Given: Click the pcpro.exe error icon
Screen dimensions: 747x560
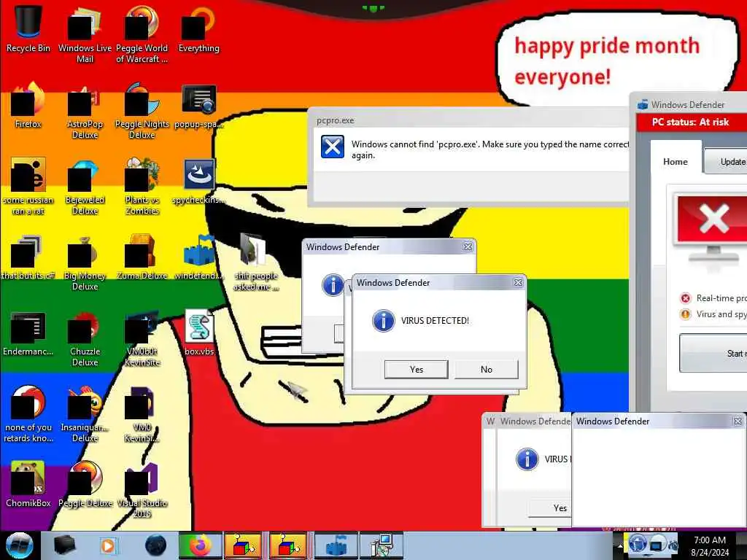Looking at the screenshot, I should click(332, 146).
